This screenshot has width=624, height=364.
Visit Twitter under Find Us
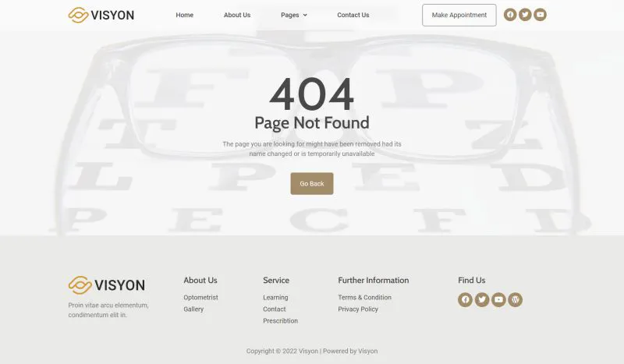pos(482,299)
